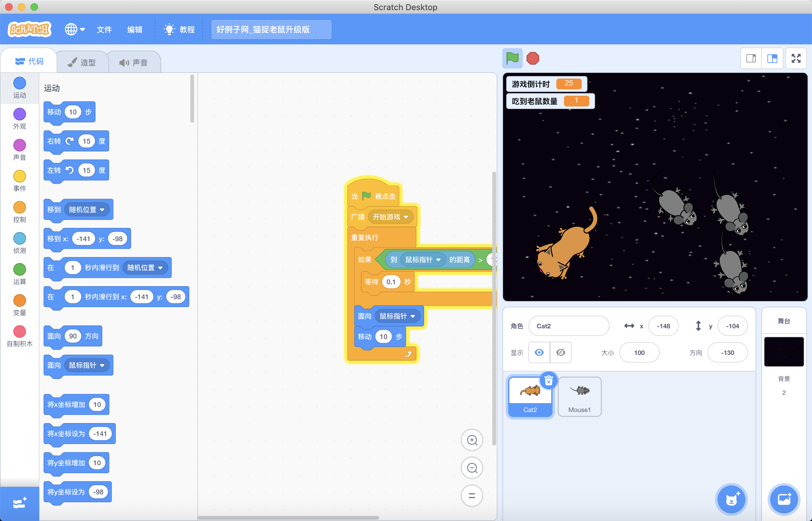Open the language globe menu
This screenshot has height=521, width=812.
[75, 29]
